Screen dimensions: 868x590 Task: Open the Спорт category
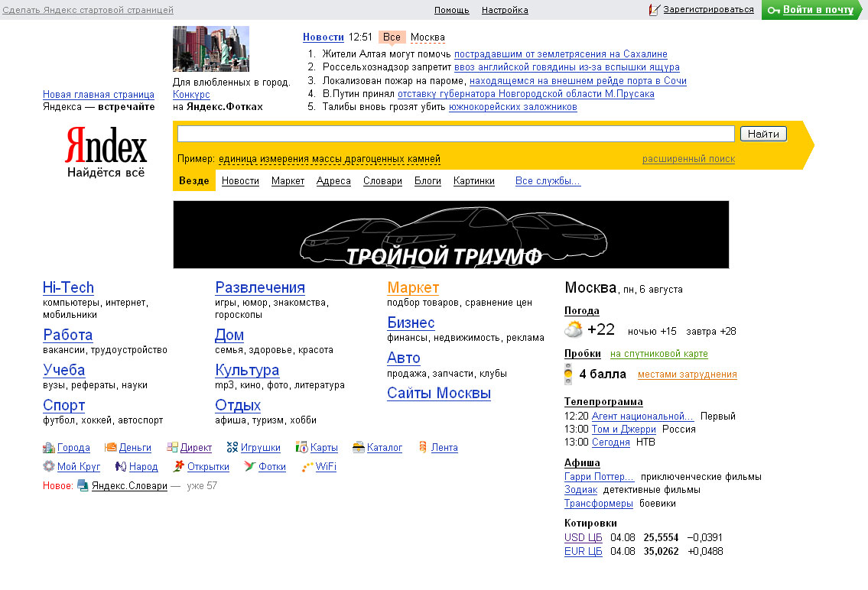click(64, 405)
